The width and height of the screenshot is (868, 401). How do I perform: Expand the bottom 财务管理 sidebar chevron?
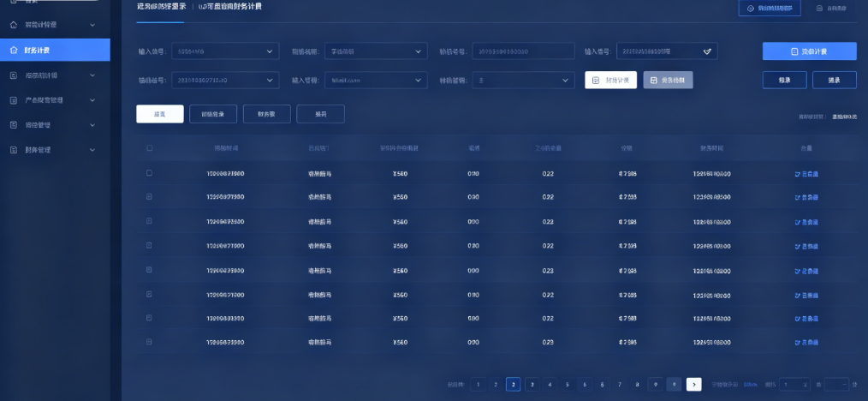[x=92, y=150]
